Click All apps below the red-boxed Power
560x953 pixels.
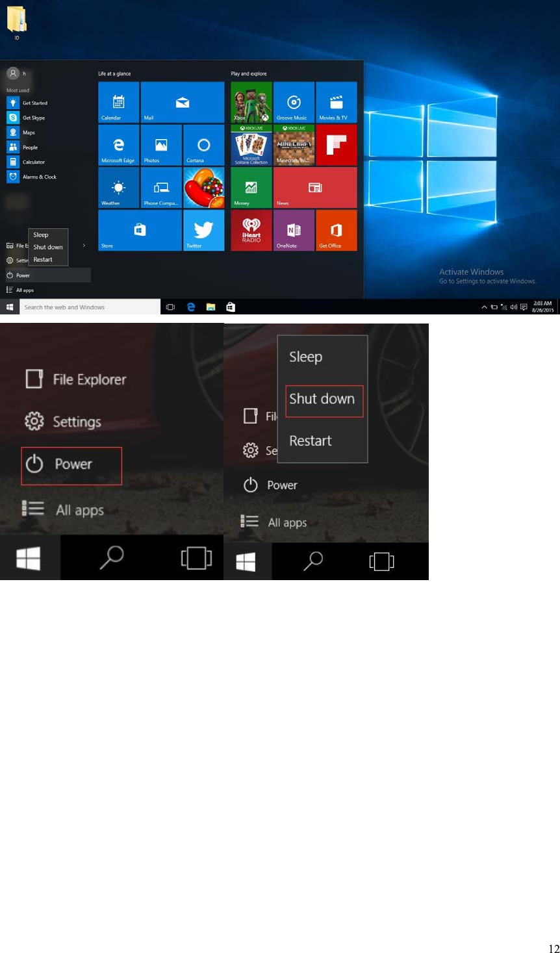63,510
